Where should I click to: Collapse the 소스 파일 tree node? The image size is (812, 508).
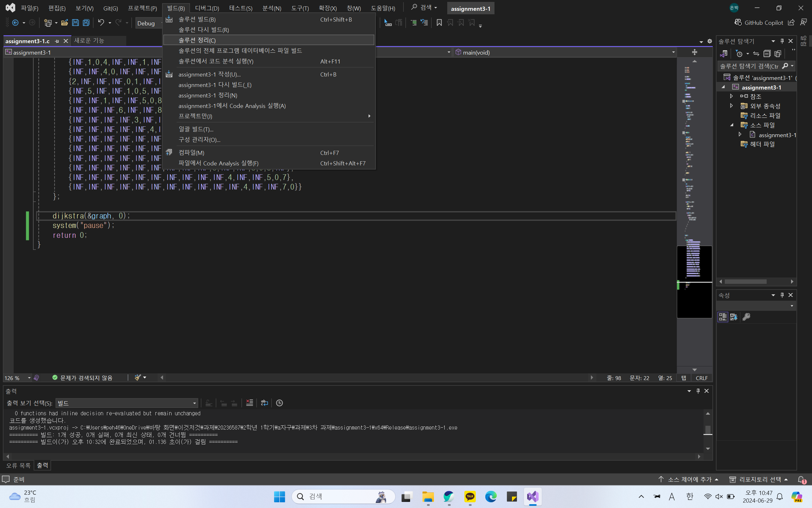tap(731, 125)
